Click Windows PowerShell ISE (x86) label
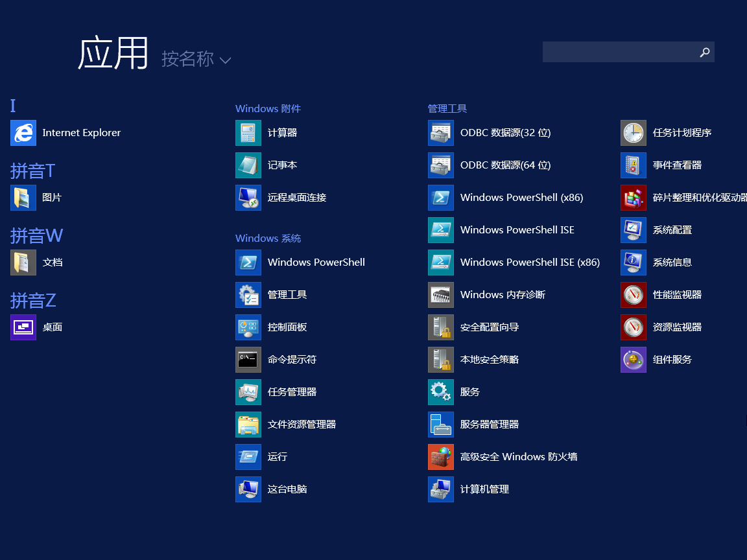 click(530, 262)
